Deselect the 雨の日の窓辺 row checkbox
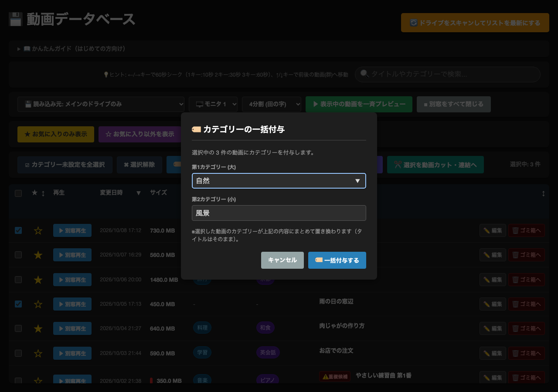The width and height of the screenshot is (558, 392). 18,304
